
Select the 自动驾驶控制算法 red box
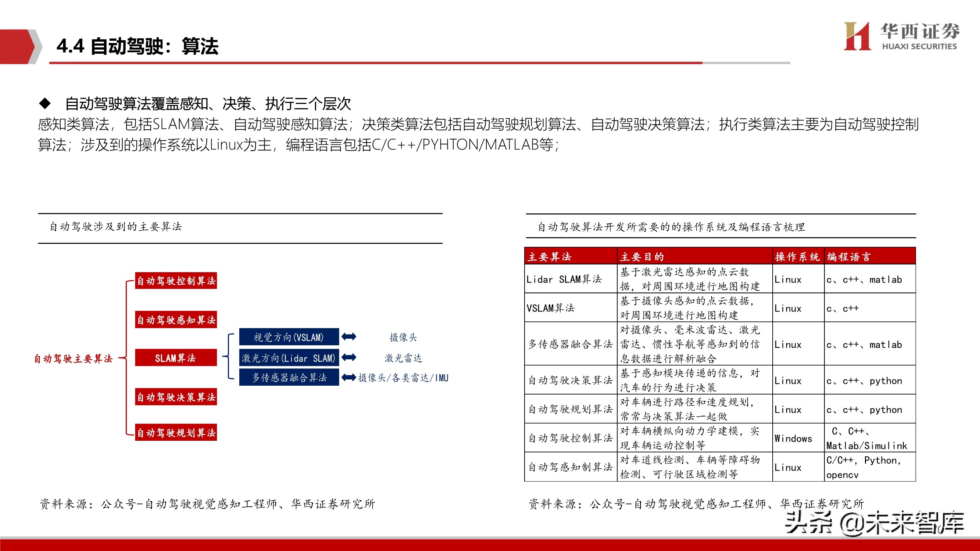[176, 280]
